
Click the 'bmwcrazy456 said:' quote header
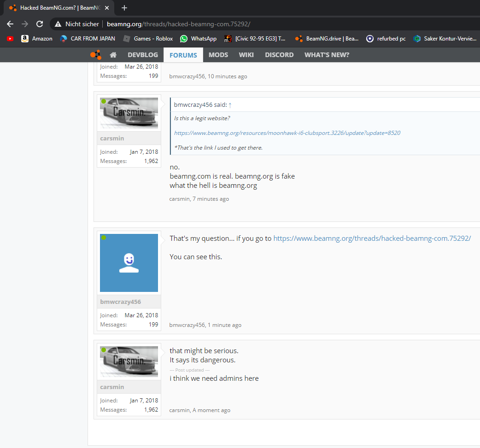coord(200,105)
